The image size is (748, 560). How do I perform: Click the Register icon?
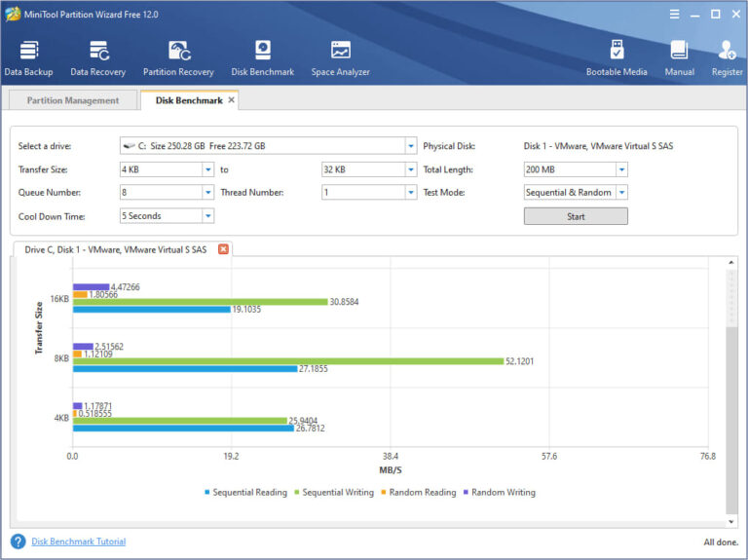(727, 58)
